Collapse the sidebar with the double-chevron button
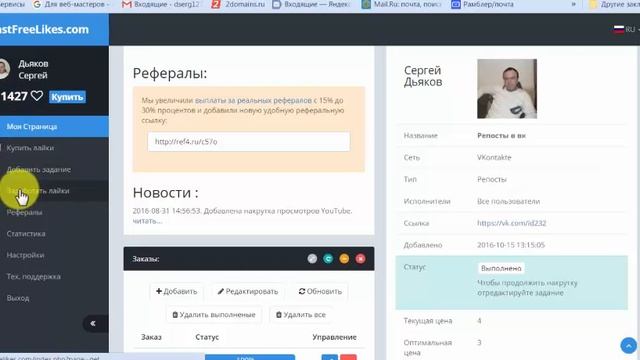The image size is (640, 360). (x=95, y=324)
